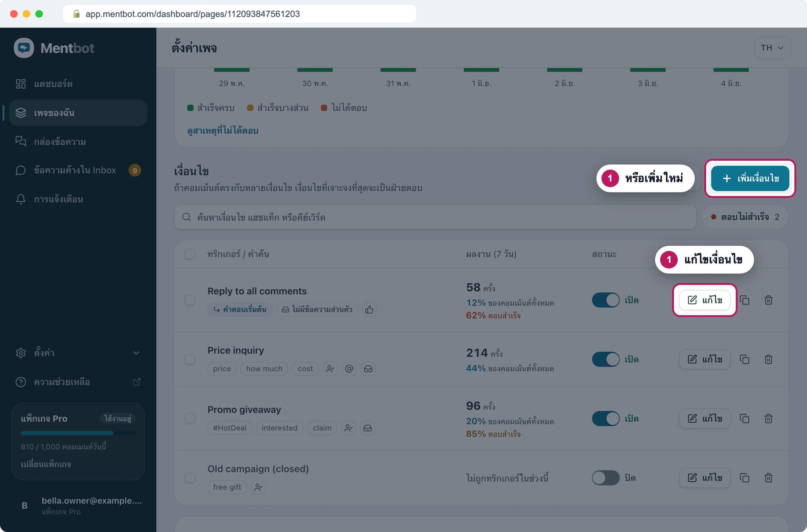Click the ค้นหาเงื่อนไข search field
This screenshot has height=532, width=807.
435,217
